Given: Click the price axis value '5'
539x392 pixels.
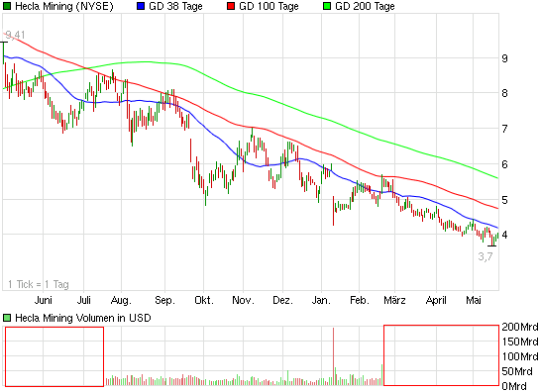Looking at the screenshot, I should point(504,200).
